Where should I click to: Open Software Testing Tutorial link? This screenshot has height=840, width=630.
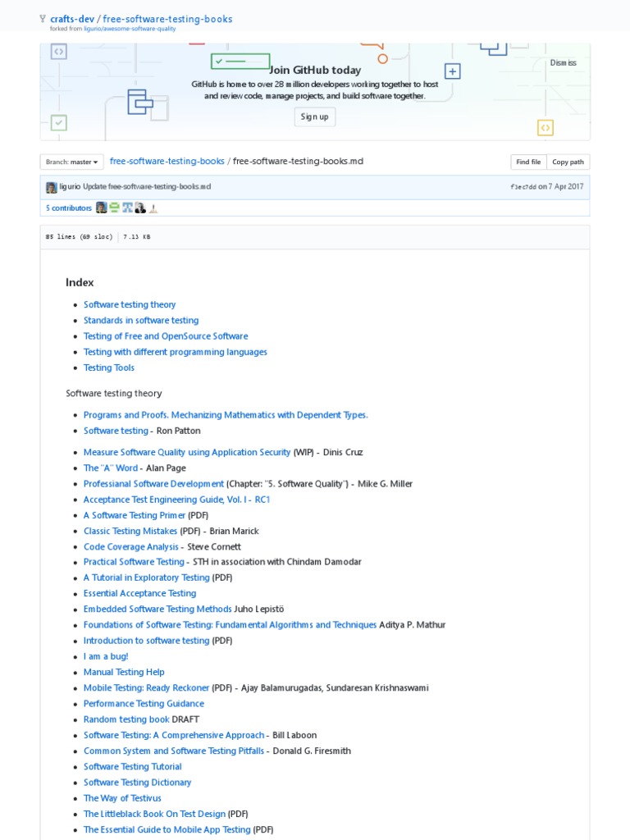[x=132, y=767]
